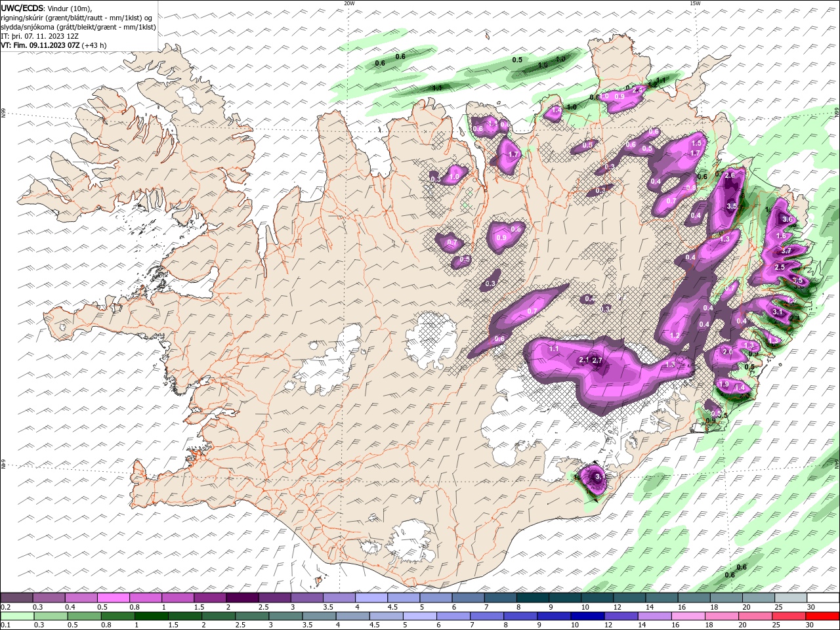Click the '1.2' snowfall value on the map
The width and height of the screenshot is (840, 630).
click(x=675, y=335)
